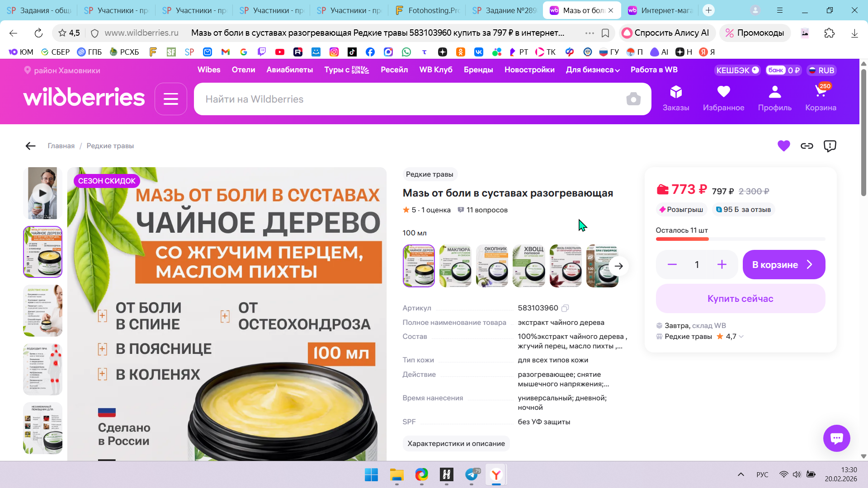868x488 pixels.
Task: Expand seller Редкие травы rating chevron
Action: (741, 337)
